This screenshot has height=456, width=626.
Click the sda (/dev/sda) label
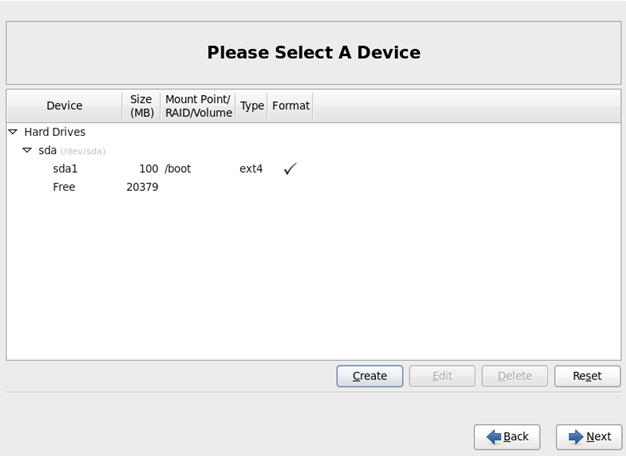(72, 151)
